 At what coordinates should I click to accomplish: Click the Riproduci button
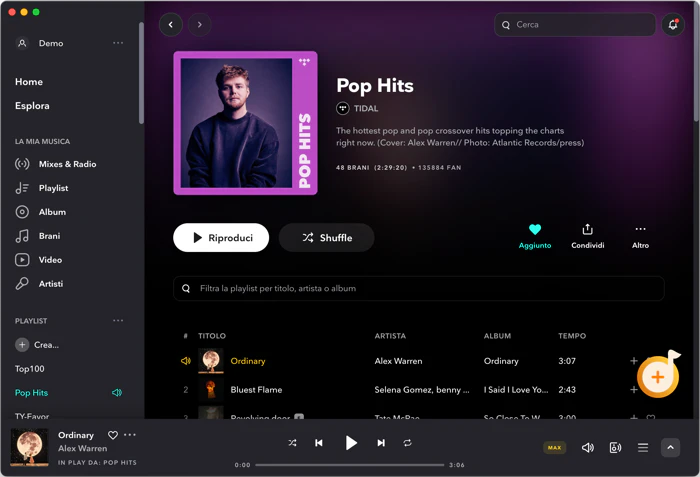(x=221, y=238)
